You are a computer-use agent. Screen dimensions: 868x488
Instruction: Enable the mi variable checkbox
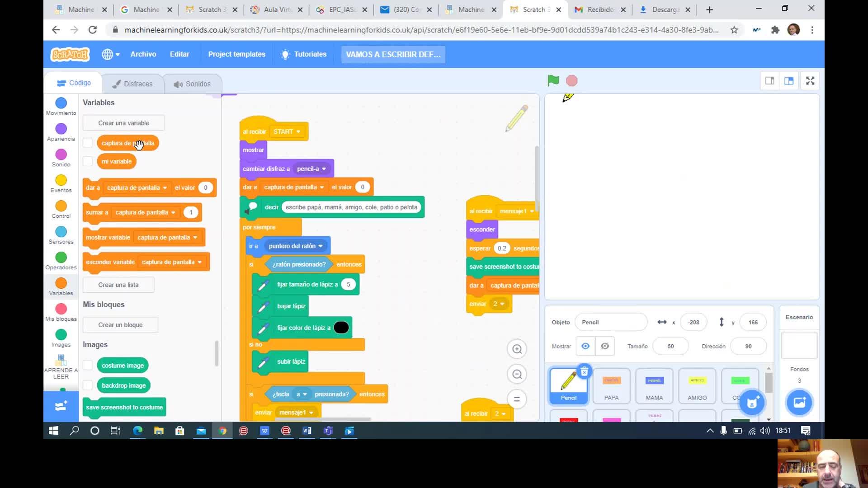(88, 161)
